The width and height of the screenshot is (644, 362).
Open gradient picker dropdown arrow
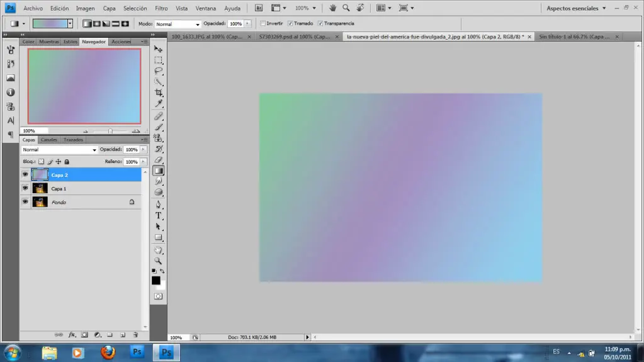tap(71, 23)
